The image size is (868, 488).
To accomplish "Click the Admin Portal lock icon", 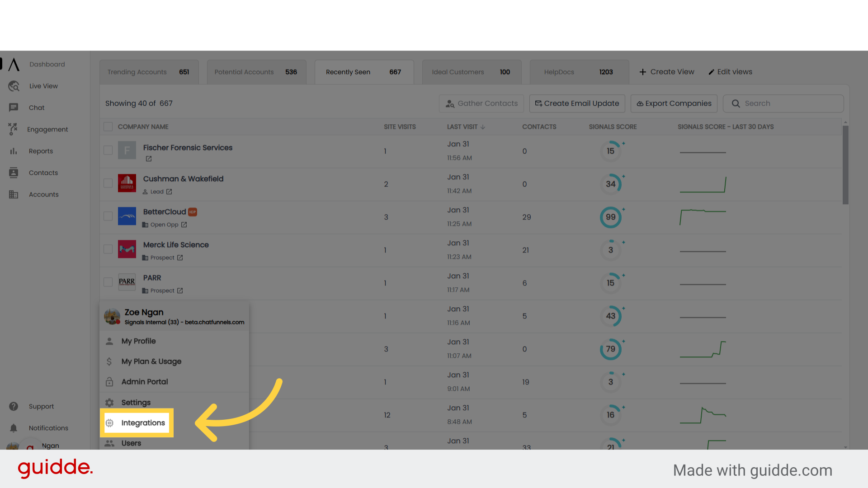I will (x=109, y=382).
